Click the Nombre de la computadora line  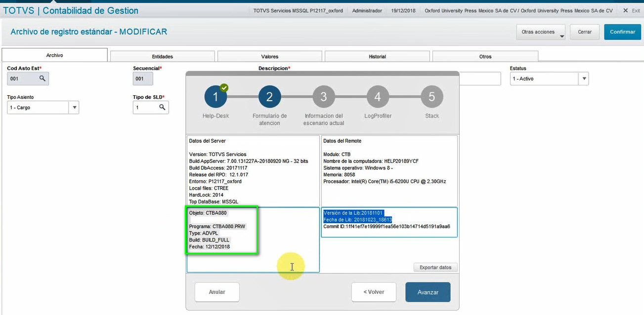371,161
